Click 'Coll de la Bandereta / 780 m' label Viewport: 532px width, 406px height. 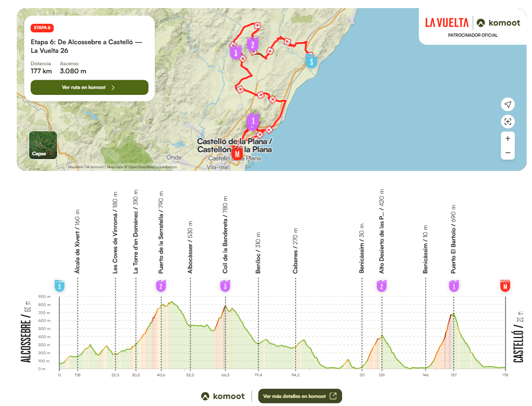(225, 235)
